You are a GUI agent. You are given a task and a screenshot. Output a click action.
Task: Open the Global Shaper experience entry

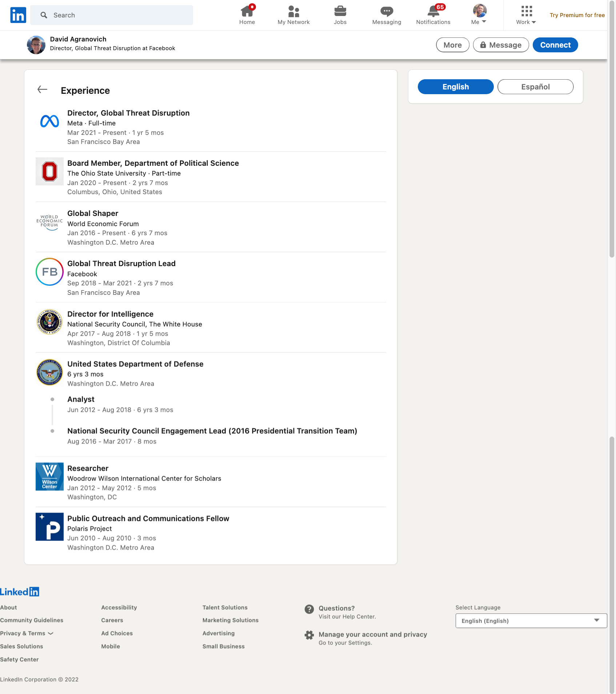(x=93, y=213)
